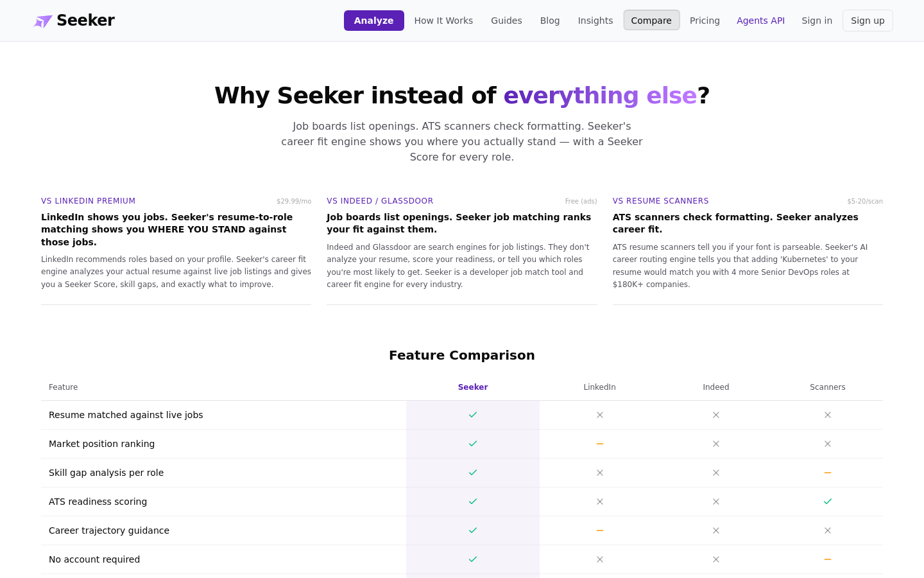The image size is (924, 578).
Task: View the Pricing page
Action: 705,21
